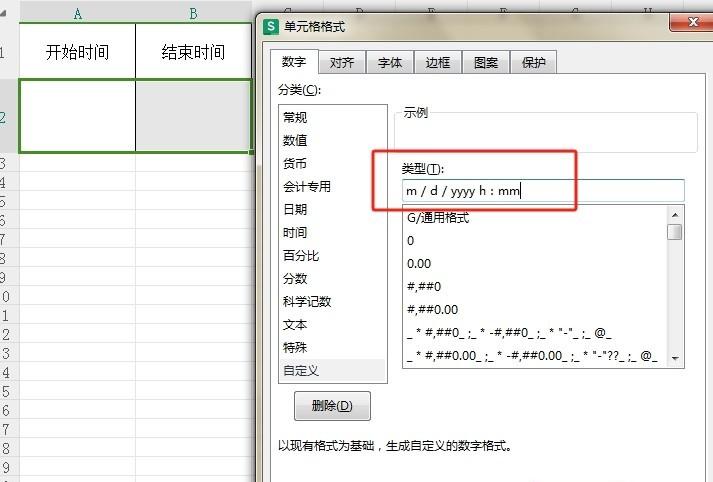Viewport: 713px width, 482px height.
Task: Close the 单元格格式 dialog
Action: click(693, 22)
